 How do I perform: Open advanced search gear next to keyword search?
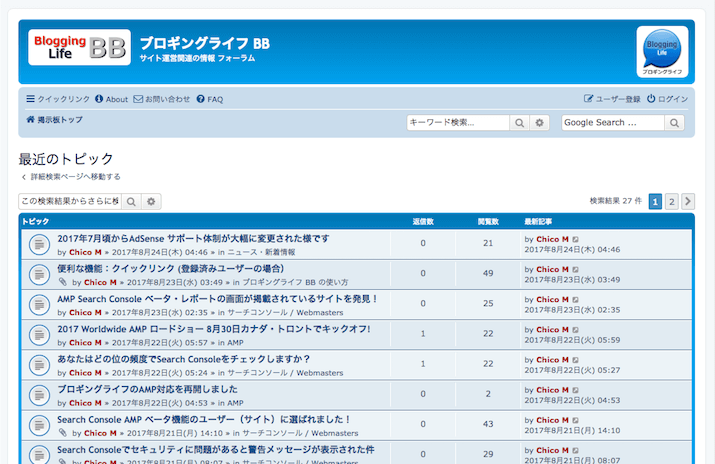tap(539, 123)
